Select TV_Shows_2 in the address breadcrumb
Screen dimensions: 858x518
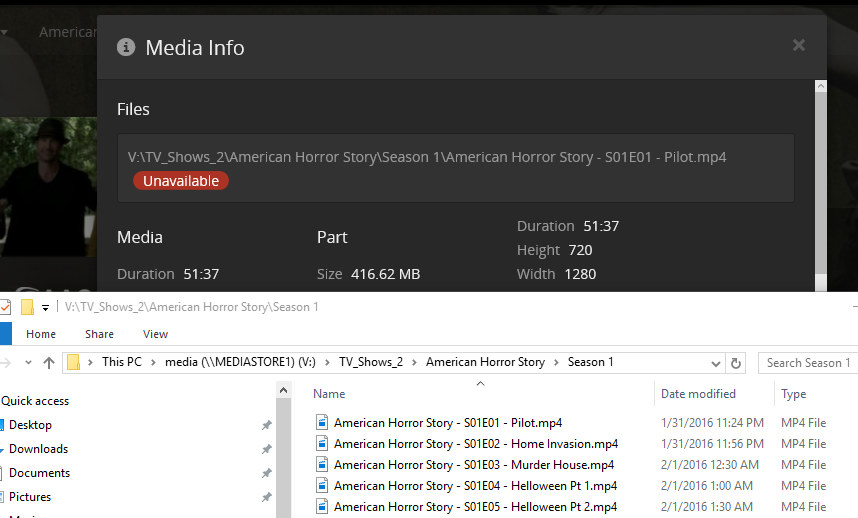click(371, 362)
